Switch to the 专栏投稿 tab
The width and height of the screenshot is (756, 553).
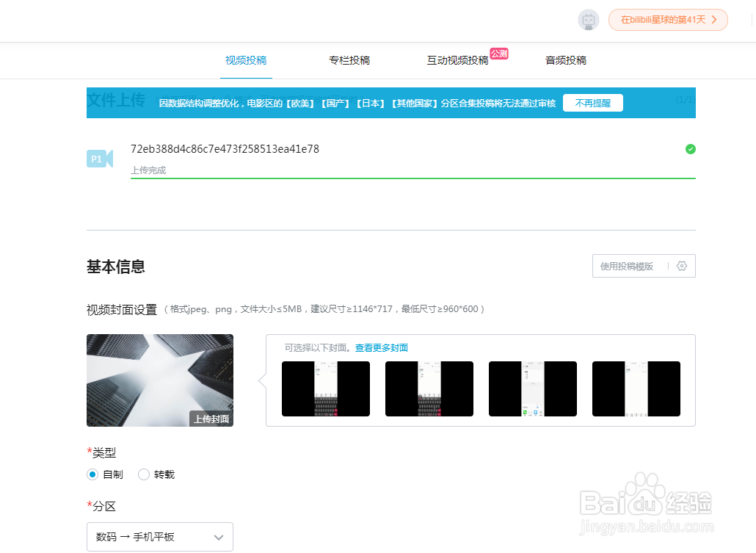click(x=349, y=60)
